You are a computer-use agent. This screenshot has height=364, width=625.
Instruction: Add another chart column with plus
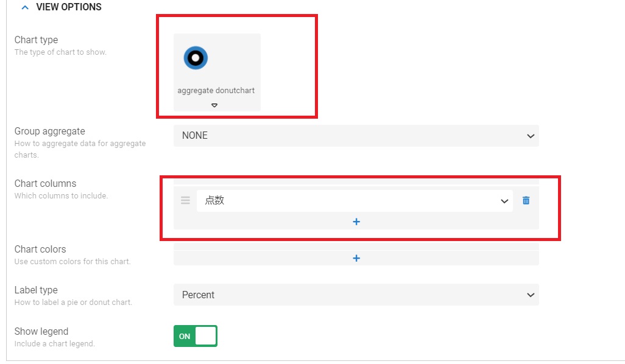[x=356, y=222]
